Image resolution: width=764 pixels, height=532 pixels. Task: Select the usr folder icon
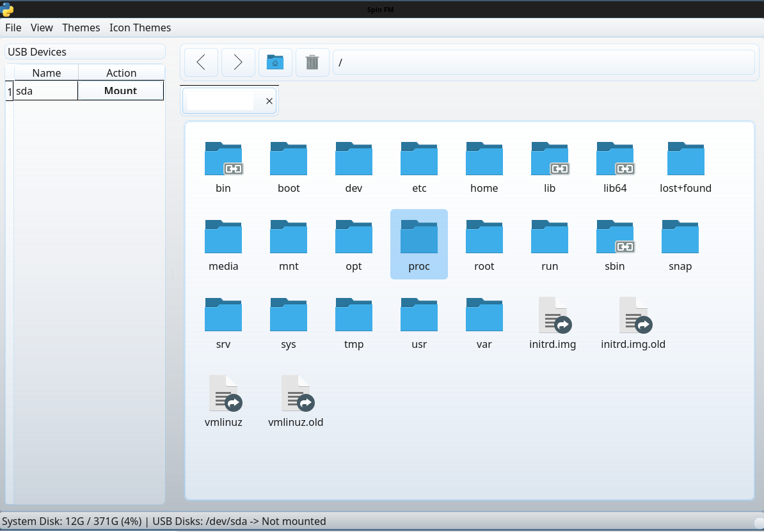419,316
